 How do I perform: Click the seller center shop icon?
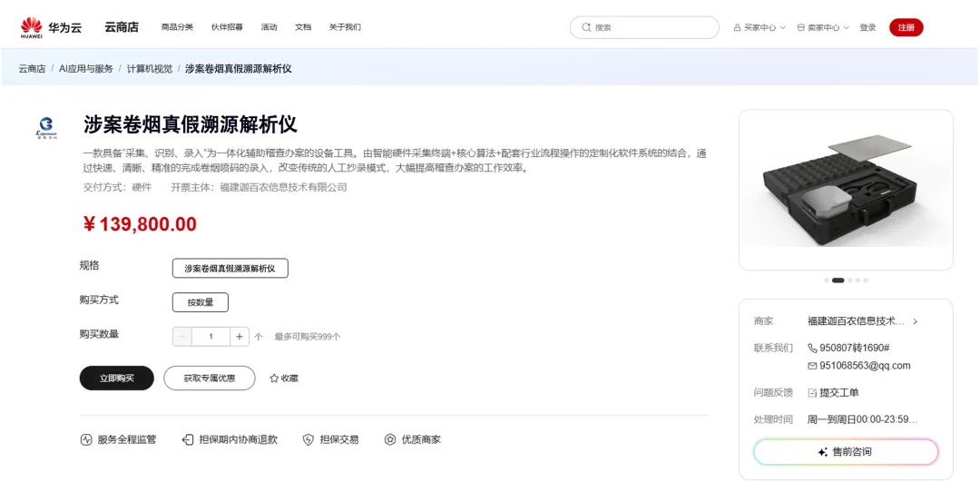click(x=800, y=27)
